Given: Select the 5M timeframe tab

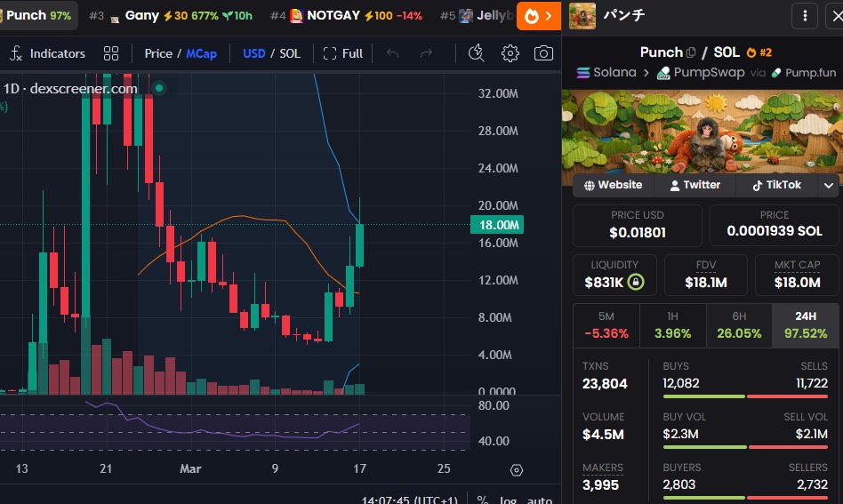Looking at the screenshot, I should point(606,325).
